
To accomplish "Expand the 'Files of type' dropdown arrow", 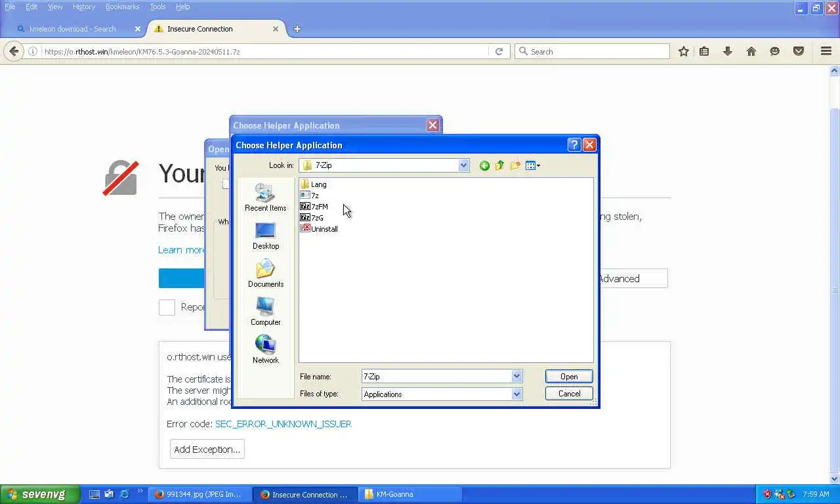I will (516, 394).
